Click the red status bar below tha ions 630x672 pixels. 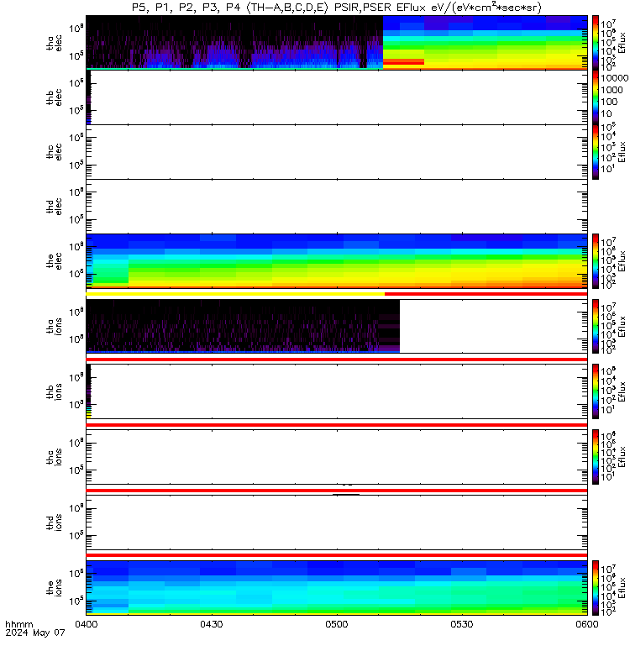pyautogui.click(x=337, y=360)
